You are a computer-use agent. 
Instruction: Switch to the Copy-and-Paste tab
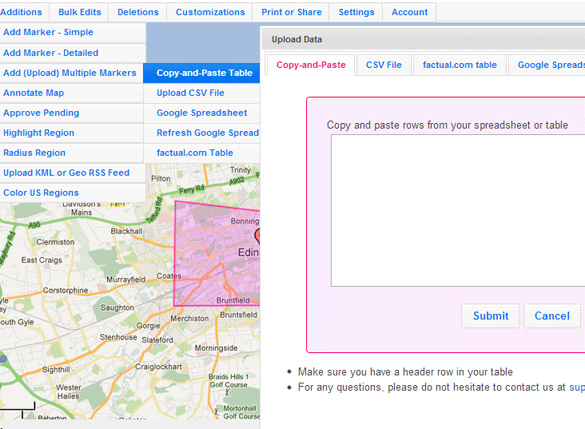[311, 65]
